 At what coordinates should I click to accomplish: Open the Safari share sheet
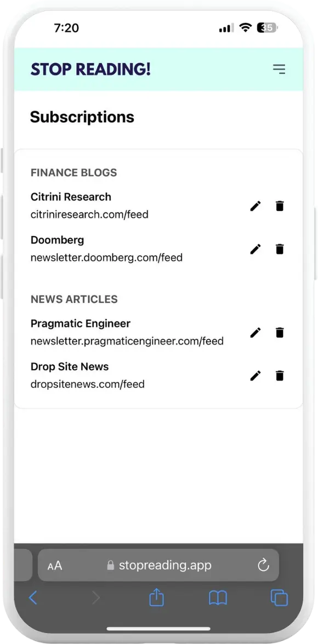pos(156,598)
